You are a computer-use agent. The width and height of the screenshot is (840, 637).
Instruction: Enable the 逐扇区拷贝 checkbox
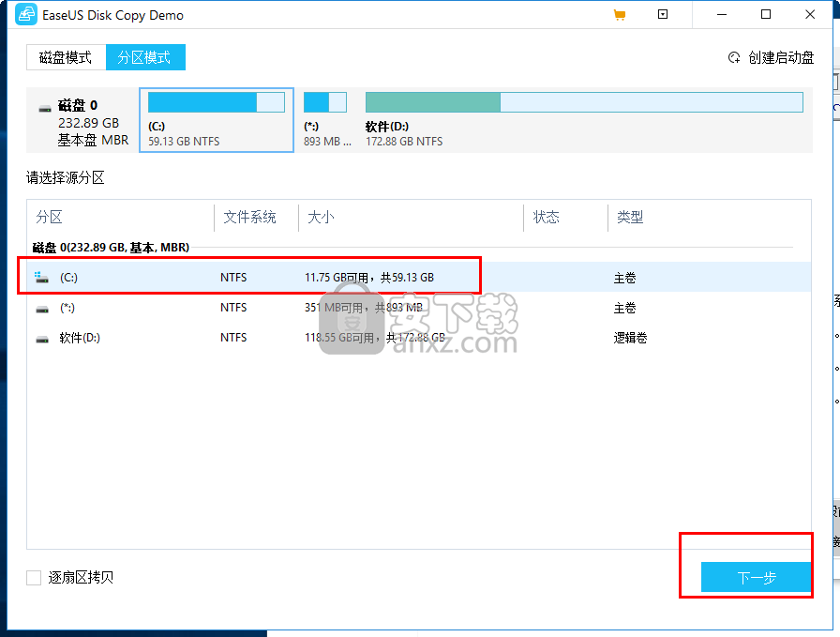click(34, 578)
